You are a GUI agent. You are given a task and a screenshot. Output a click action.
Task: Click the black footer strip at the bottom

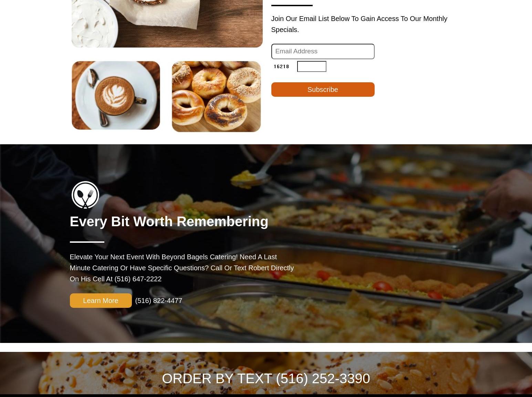(266, 396)
